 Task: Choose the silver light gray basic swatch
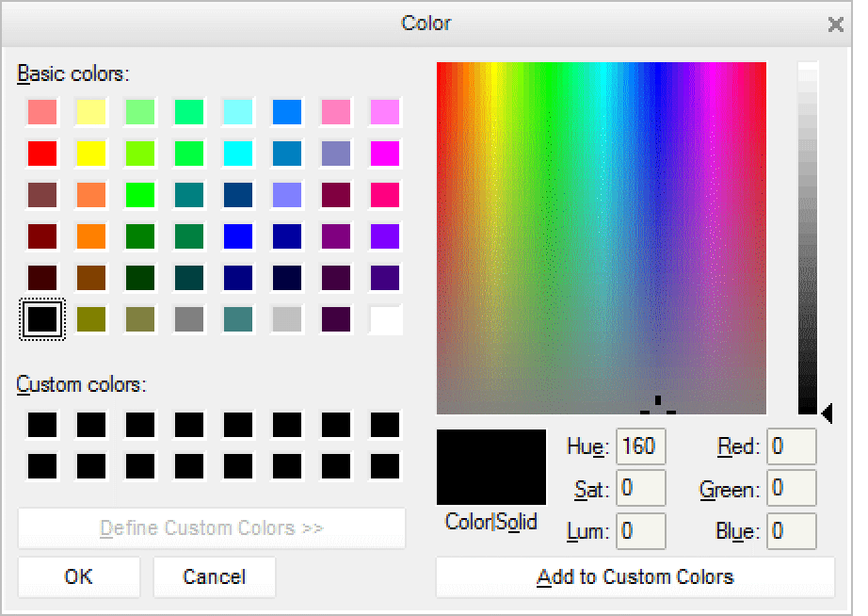[x=287, y=319]
